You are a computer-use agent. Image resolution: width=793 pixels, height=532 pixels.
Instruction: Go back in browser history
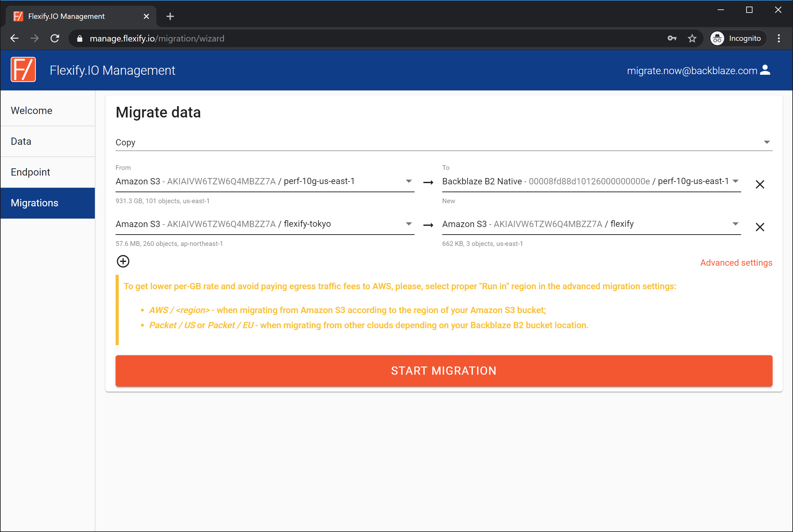[14, 38]
